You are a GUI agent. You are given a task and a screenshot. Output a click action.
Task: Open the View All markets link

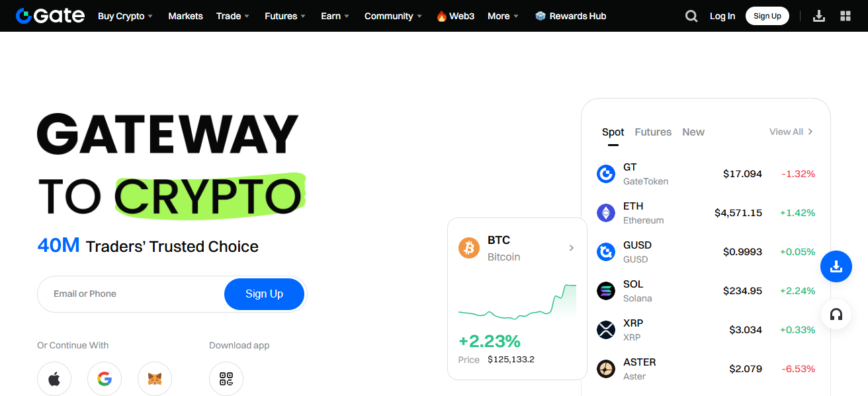(x=791, y=132)
